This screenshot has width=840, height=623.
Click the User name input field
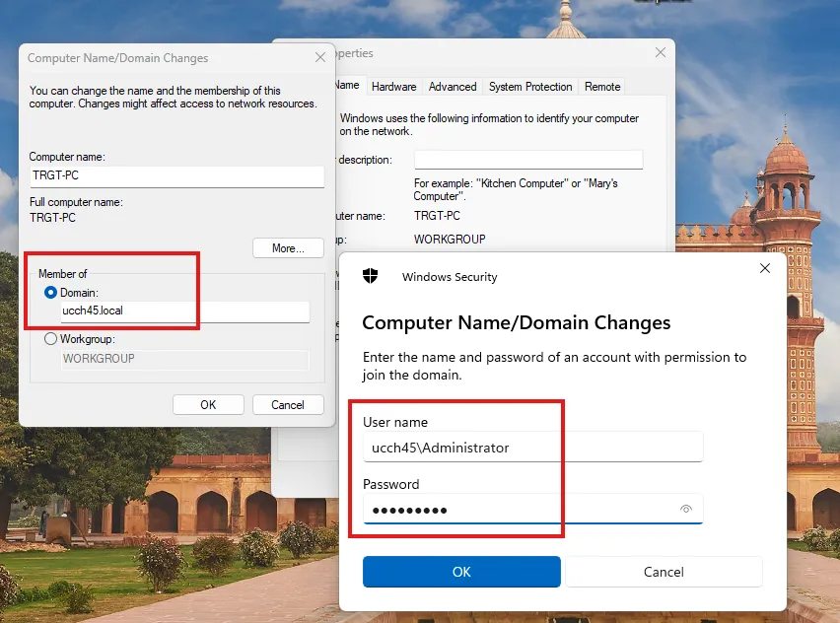532,448
